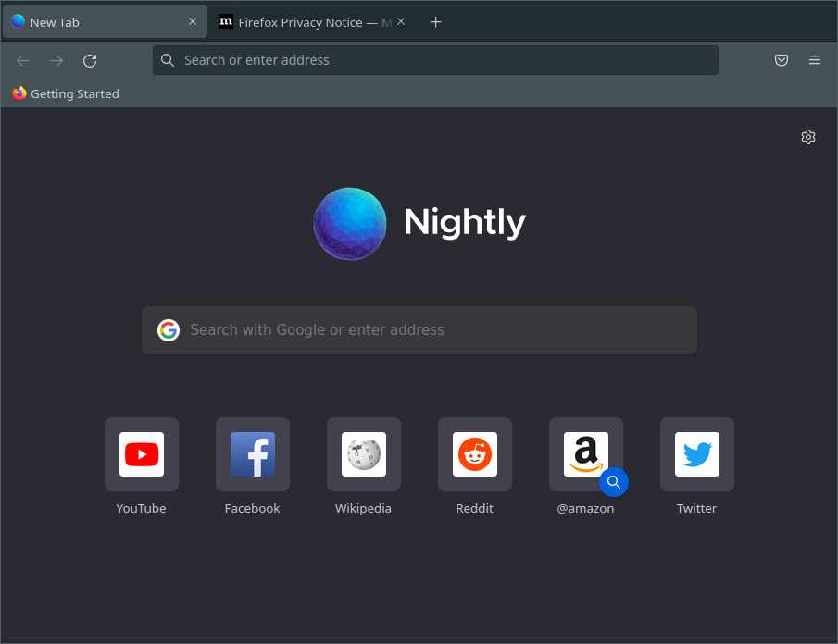
Task: Open the @amazon search shortcut tile
Action: (x=586, y=454)
